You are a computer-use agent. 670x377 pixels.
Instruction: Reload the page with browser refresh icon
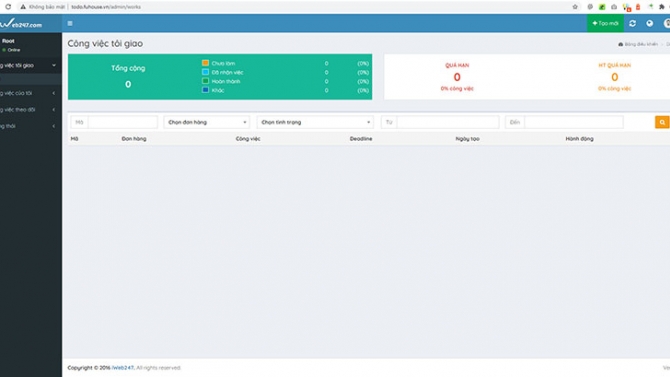(x=8, y=7)
